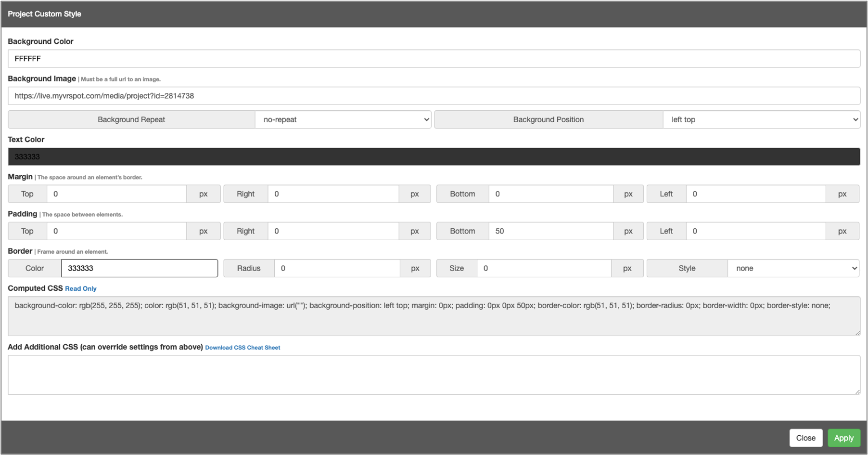Click the Margin Top value field
868x455 pixels.
(116, 194)
